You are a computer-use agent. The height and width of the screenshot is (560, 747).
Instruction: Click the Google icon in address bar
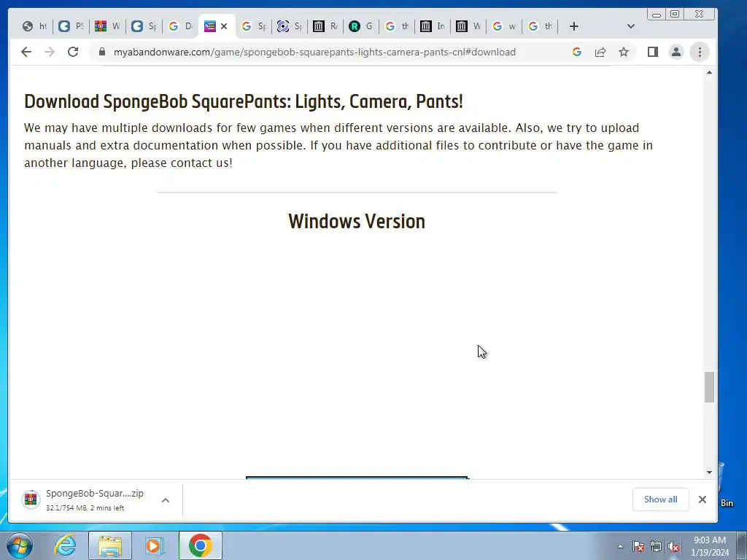point(577,52)
